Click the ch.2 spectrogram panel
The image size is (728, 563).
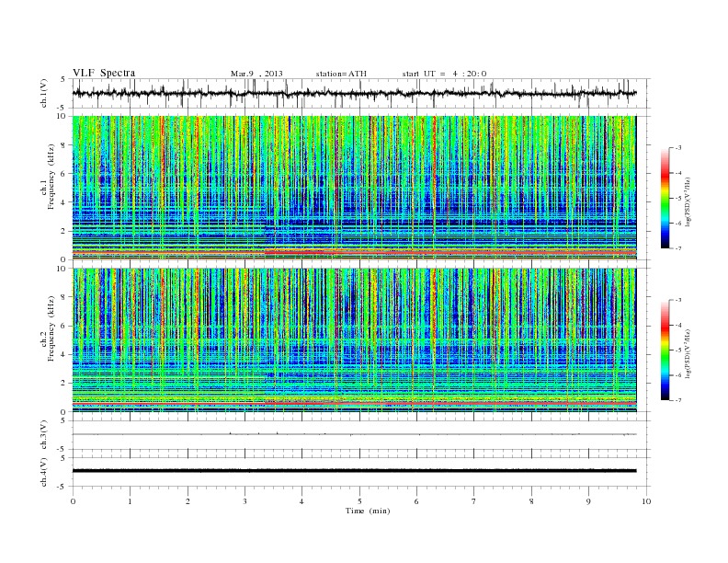pyautogui.click(x=354, y=340)
